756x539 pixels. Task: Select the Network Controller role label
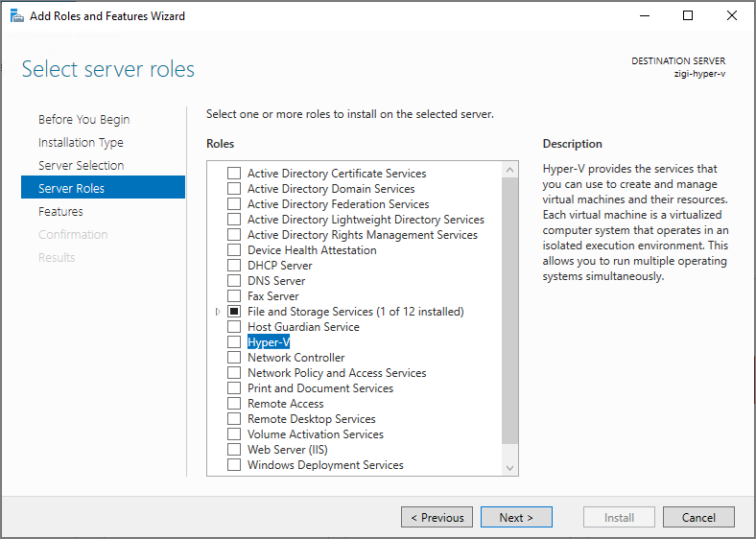[296, 358]
